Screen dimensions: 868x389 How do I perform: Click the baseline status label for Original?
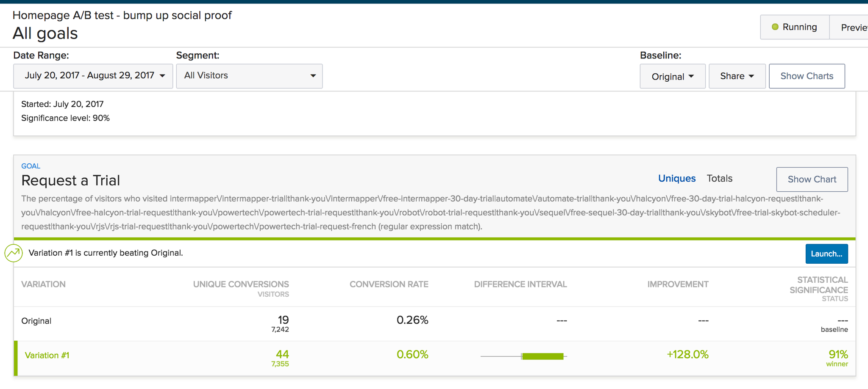pyautogui.click(x=835, y=330)
